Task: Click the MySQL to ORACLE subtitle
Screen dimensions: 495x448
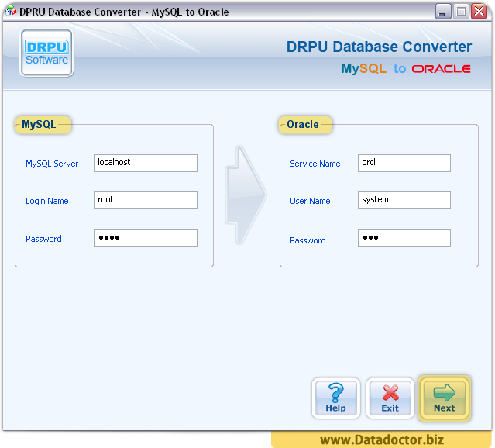Action: (x=406, y=68)
